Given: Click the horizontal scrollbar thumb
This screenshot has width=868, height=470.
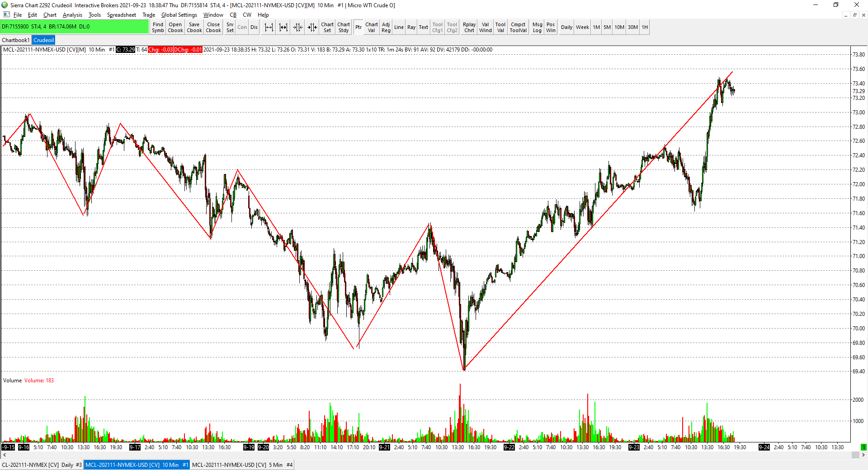Looking at the screenshot, I should tap(855, 455).
